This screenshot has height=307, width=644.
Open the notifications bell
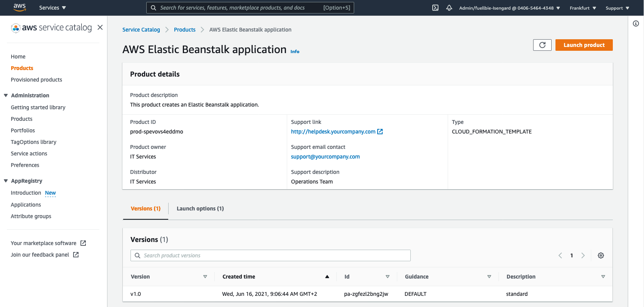pos(449,8)
